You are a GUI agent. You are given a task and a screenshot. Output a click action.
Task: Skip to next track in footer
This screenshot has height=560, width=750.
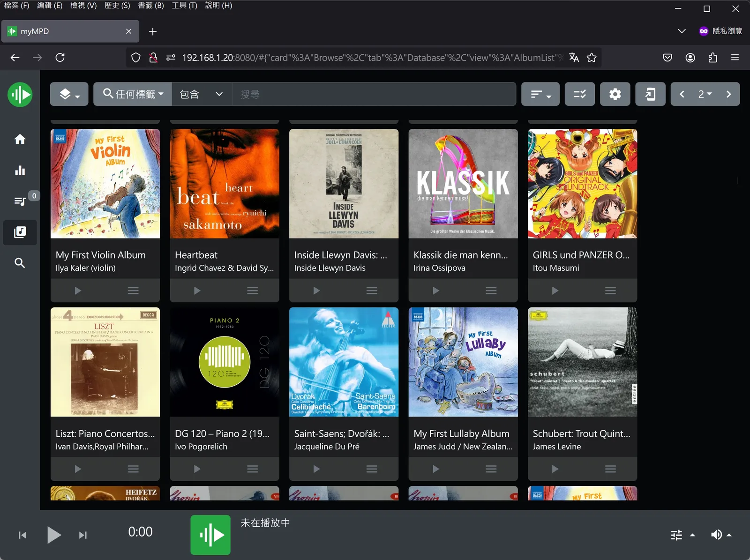[83, 535]
